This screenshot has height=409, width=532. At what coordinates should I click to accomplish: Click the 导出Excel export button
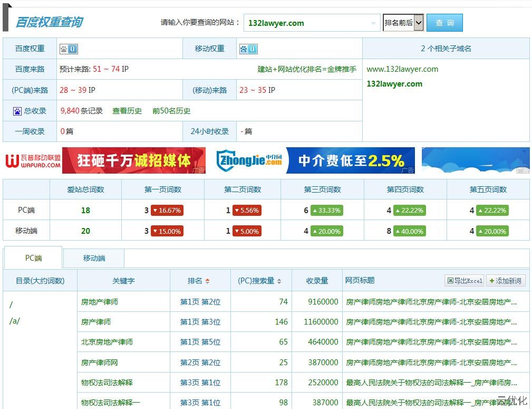click(464, 281)
